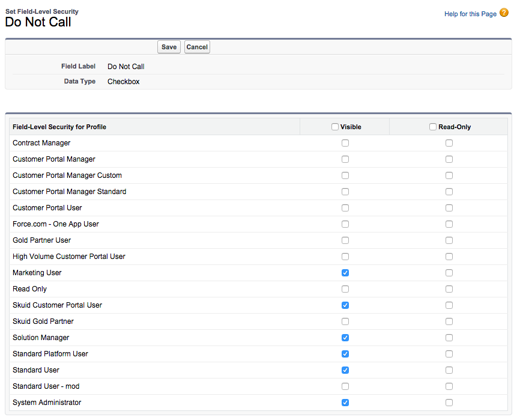Image resolution: width=517 pixels, height=420 pixels.
Task: Open the Help for this Page link
Action: click(x=470, y=14)
